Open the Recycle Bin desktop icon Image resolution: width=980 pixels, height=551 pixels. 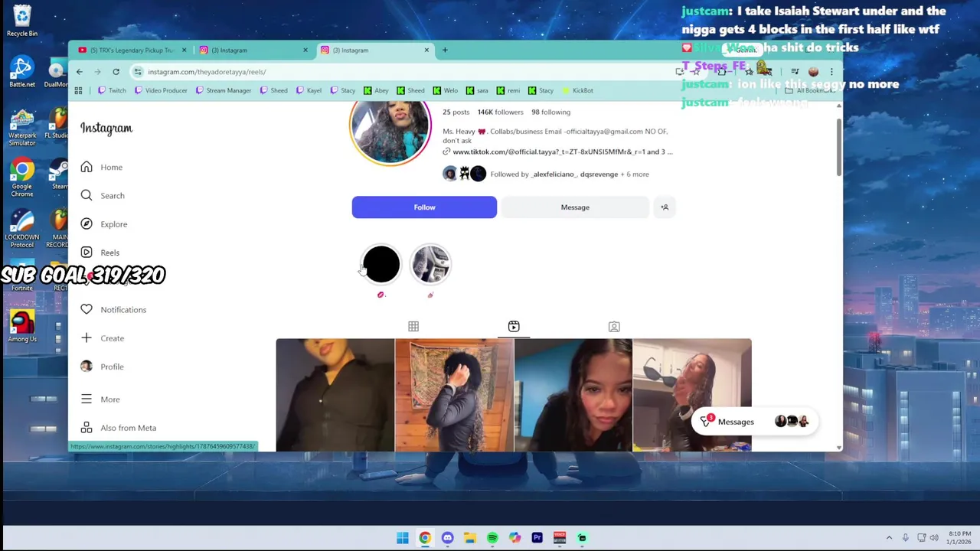coord(22,21)
